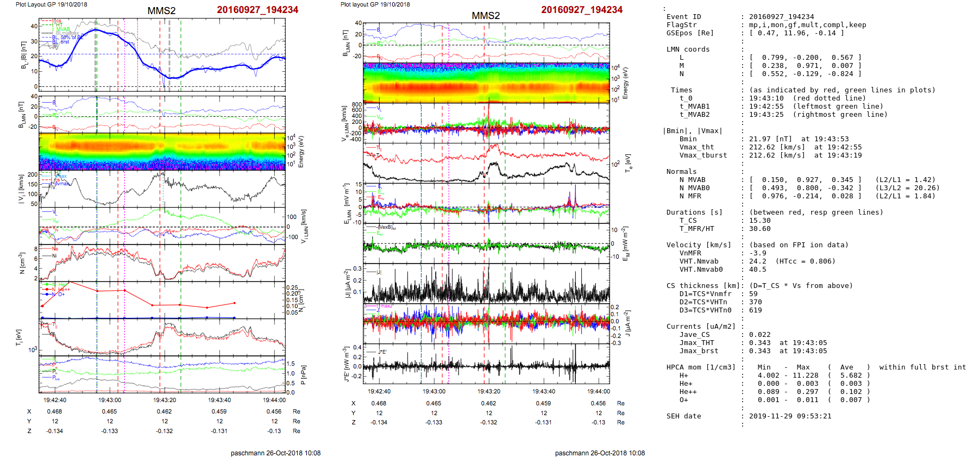
Task: Select the D1=TCS*Vnmfr value 59
Action: point(753,294)
